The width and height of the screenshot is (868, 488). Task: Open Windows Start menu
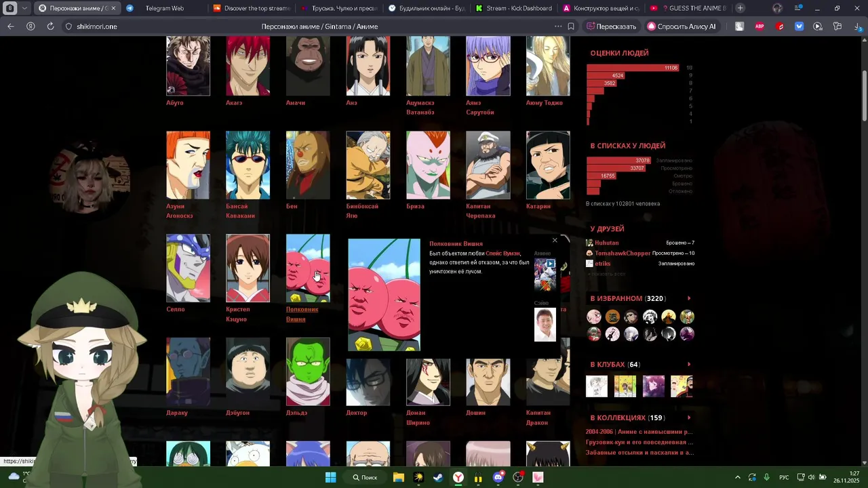(331, 477)
